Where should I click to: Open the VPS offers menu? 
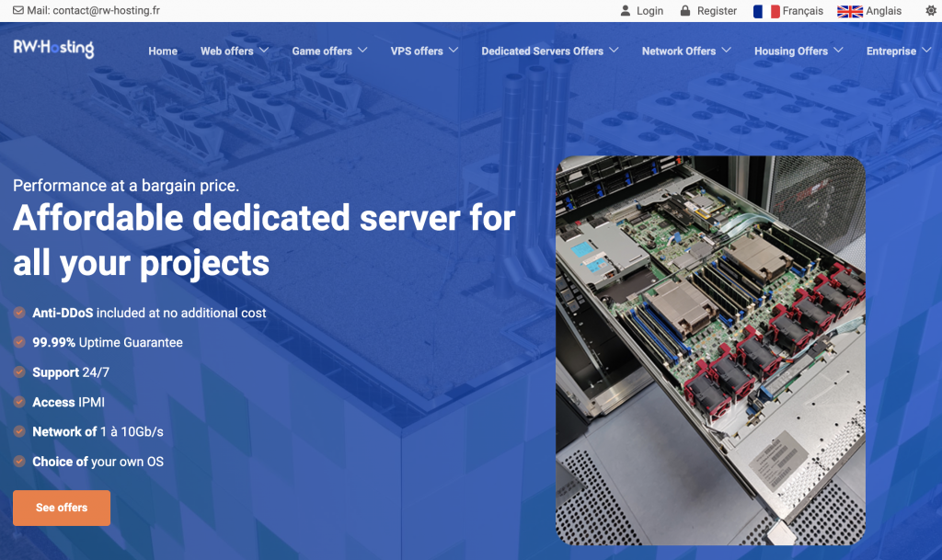[417, 51]
